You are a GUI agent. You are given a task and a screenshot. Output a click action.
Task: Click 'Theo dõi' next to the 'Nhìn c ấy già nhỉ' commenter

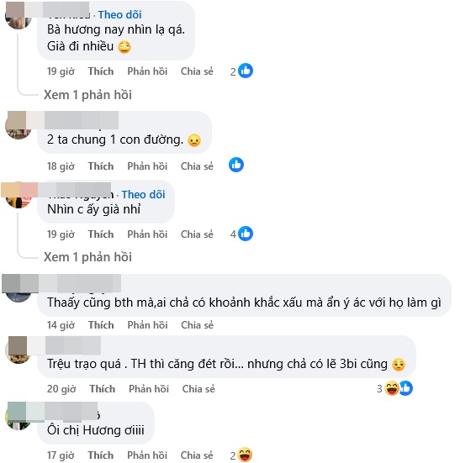point(143,194)
